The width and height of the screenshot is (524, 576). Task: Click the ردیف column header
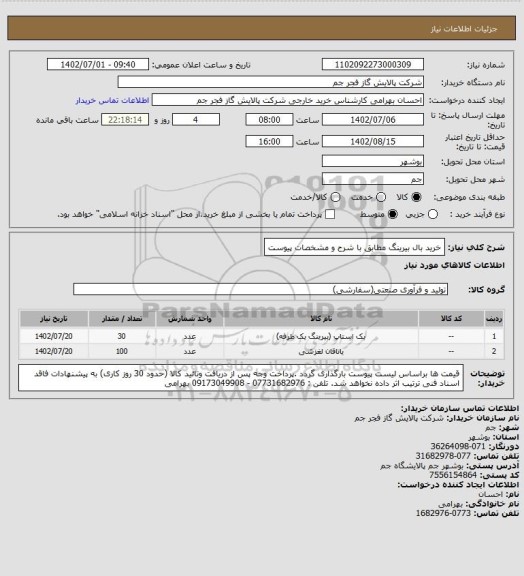pyautogui.click(x=494, y=319)
